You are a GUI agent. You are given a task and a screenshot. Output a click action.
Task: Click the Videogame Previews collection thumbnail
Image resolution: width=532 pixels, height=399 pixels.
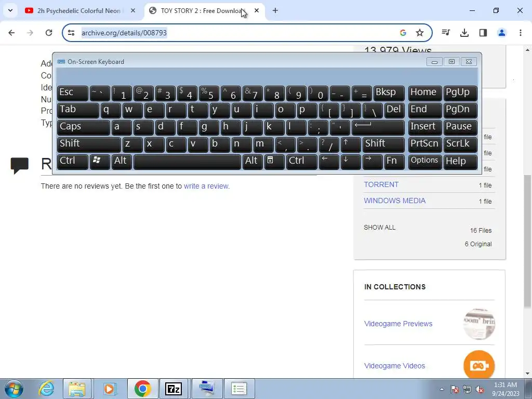pyautogui.click(x=479, y=324)
